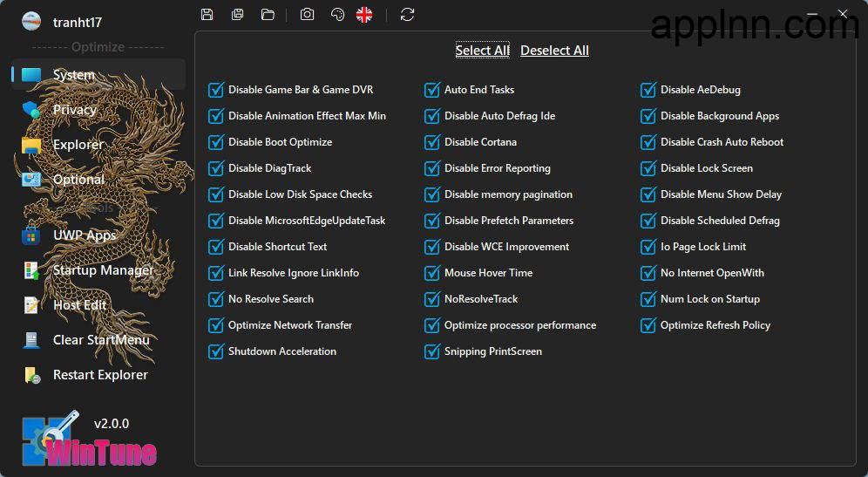This screenshot has width=868, height=477.
Task: Click the Explorer folder icon
Action: (x=31, y=145)
